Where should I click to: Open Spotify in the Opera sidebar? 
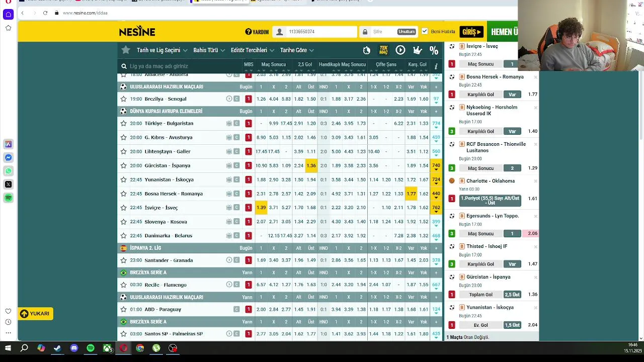[8, 198]
